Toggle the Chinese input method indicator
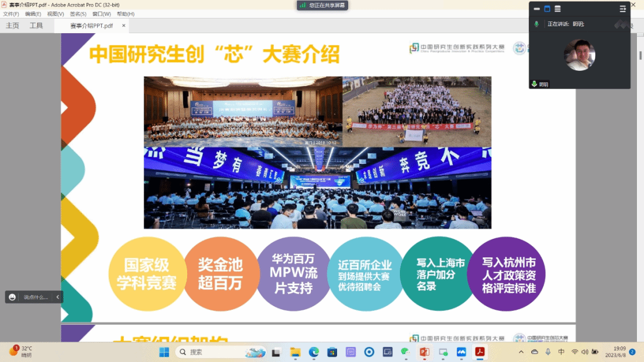The height and width of the screenshot is (362, 644). click(561, 352)
